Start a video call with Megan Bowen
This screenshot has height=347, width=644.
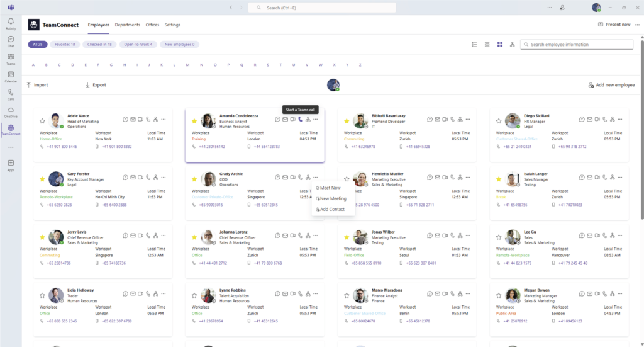click(x=597, y=294)
